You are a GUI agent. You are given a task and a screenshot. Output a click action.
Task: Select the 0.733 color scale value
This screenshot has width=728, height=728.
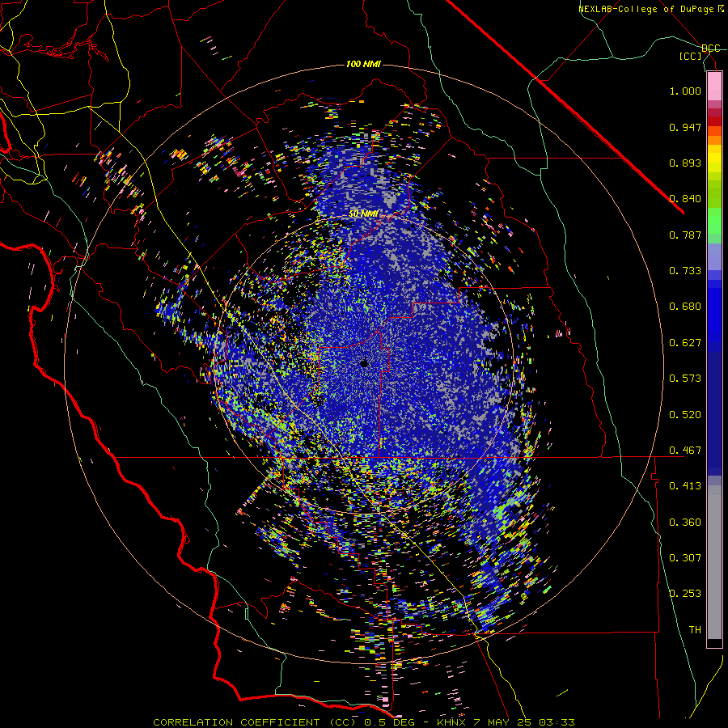click(685, 271)
